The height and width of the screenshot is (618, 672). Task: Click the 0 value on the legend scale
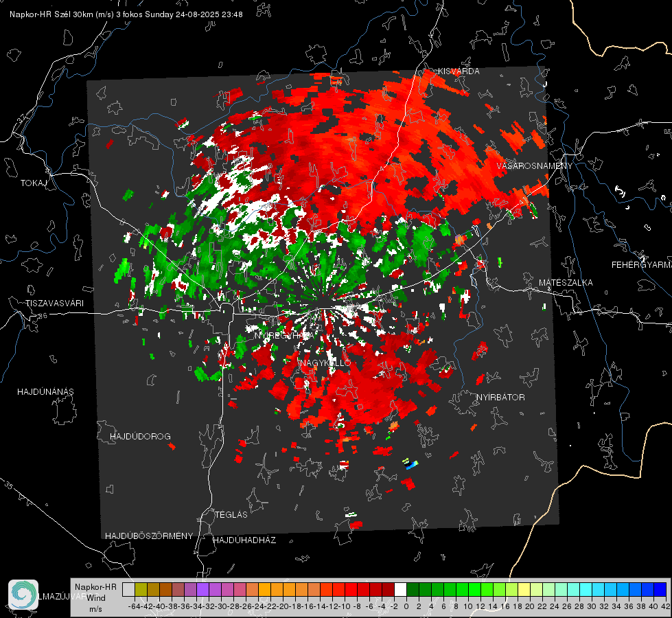coord(406,606)
